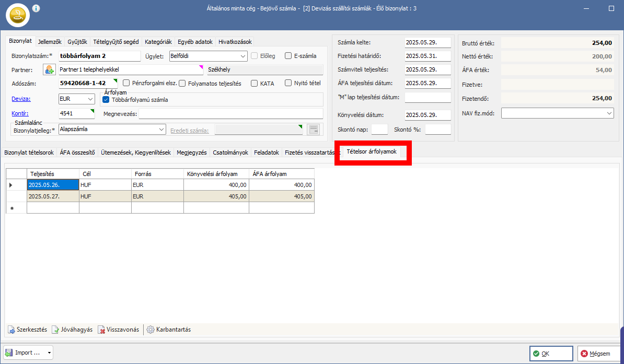The image size is (624, 364).
Task: Switch to the Bizonylat tab
Action: click(x=20, y=41)
